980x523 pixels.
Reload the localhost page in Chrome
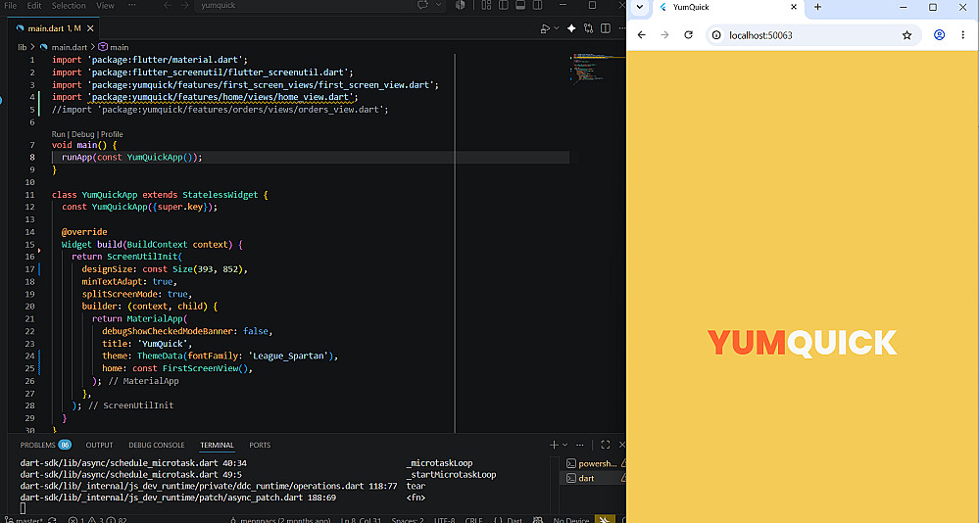pyautogui.click(x=688, y=35)
